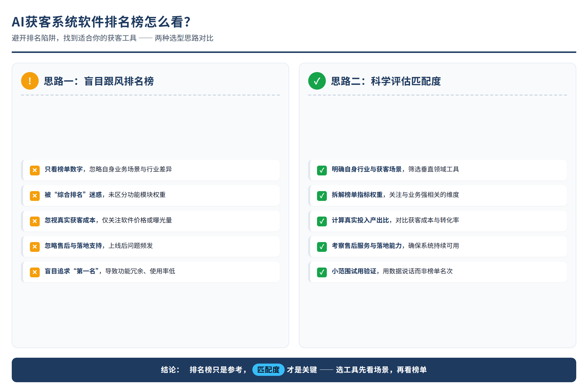588x392 pixels.
Task: Click the X icon next to 忽略售后与落地支持
Action: click(35, 247)
